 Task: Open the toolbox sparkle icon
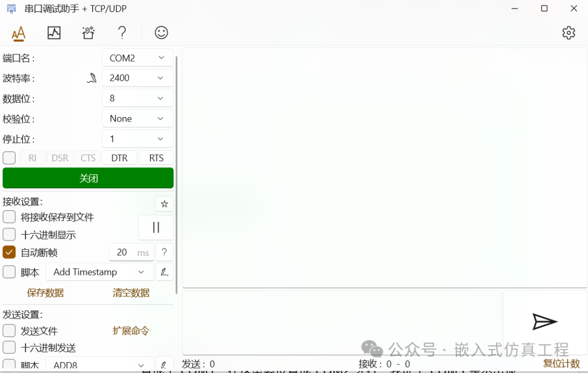point(89,33)
